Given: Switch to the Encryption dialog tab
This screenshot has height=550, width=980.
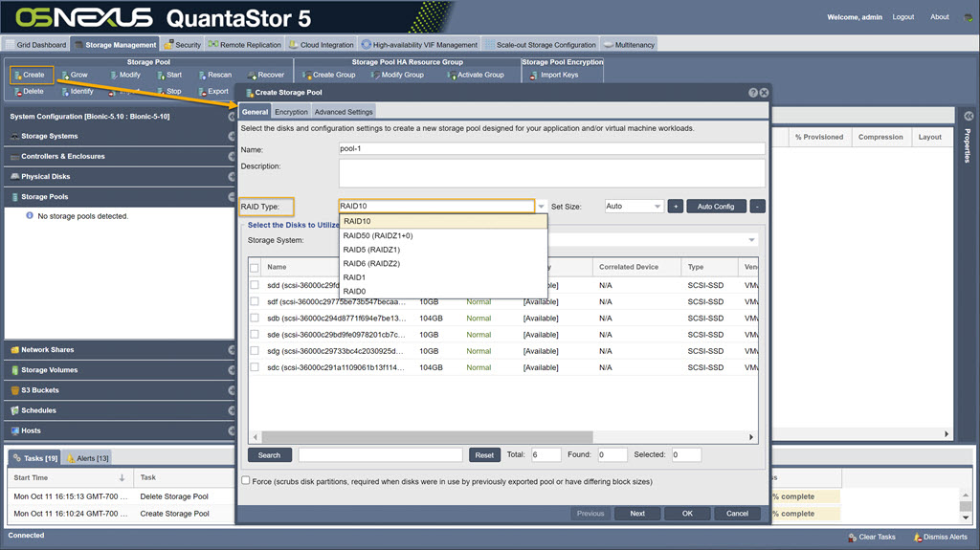Looking at the screenshot, I should click(x=291, y=112).
